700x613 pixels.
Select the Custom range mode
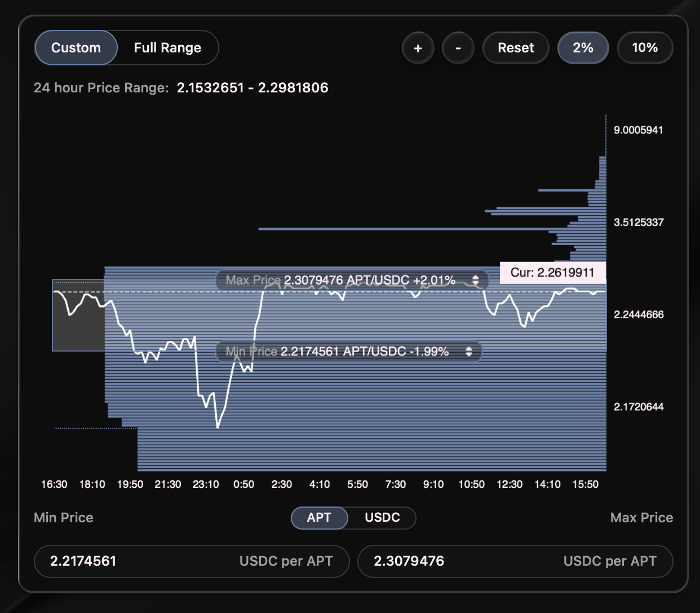tap(76, 48)
